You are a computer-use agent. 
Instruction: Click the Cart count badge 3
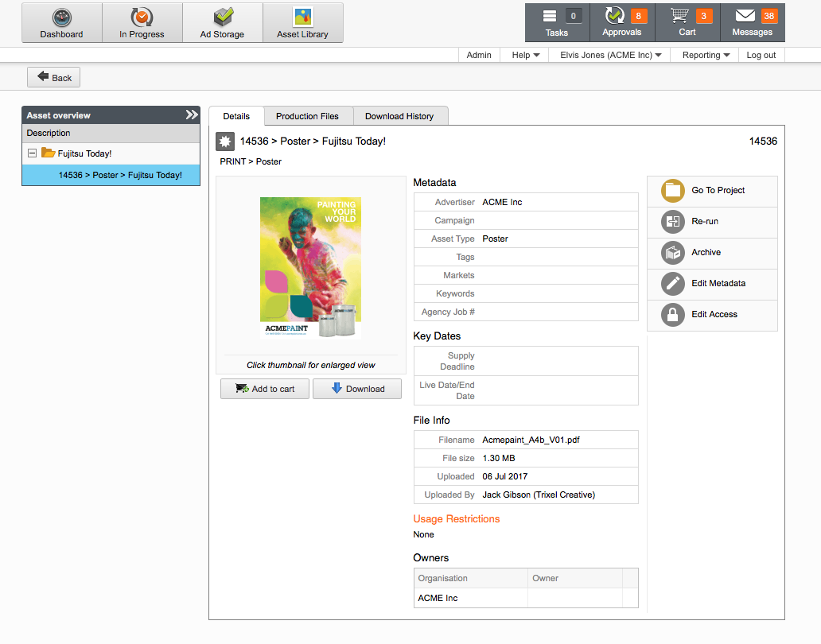[x=704, y=16]
